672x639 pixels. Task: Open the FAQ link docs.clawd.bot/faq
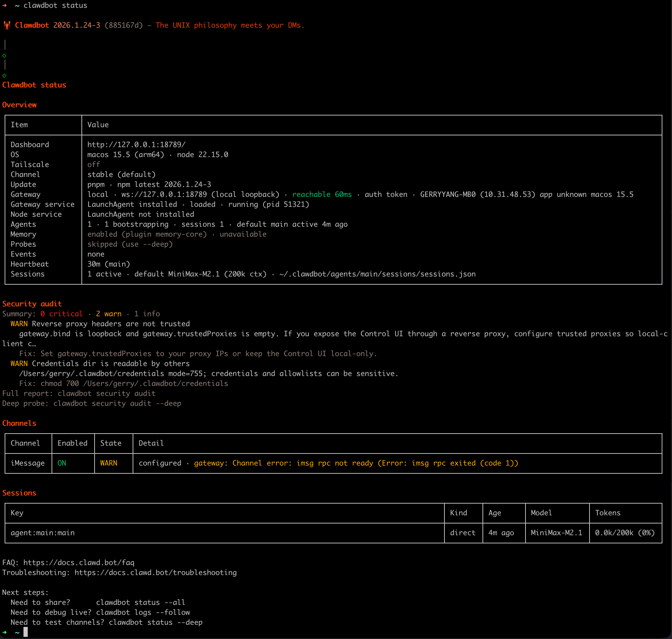79,563
